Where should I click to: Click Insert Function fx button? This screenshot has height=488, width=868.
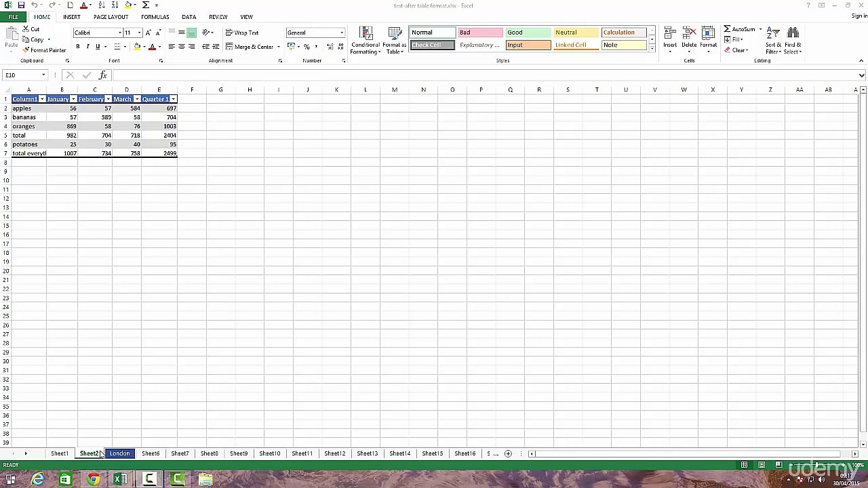click(103, 75)
